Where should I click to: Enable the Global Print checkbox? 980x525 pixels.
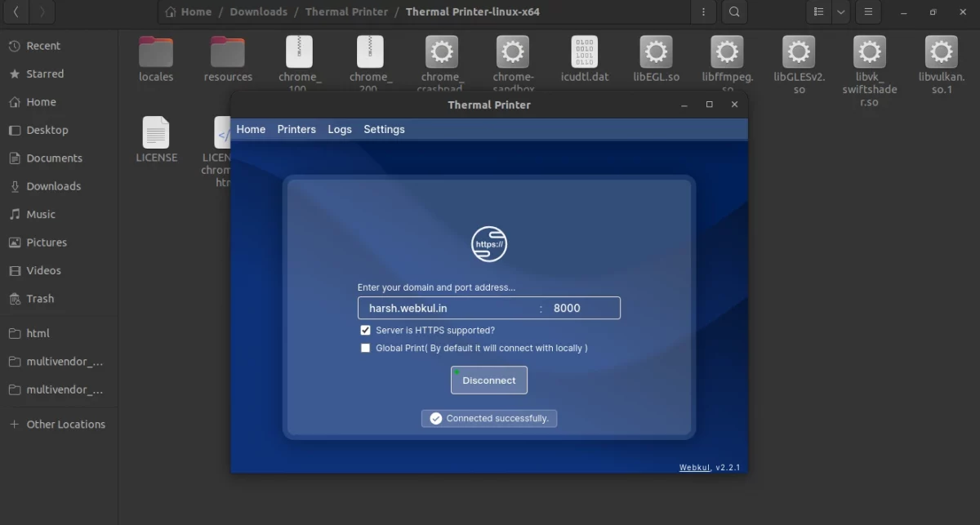[x=366, y=349]
